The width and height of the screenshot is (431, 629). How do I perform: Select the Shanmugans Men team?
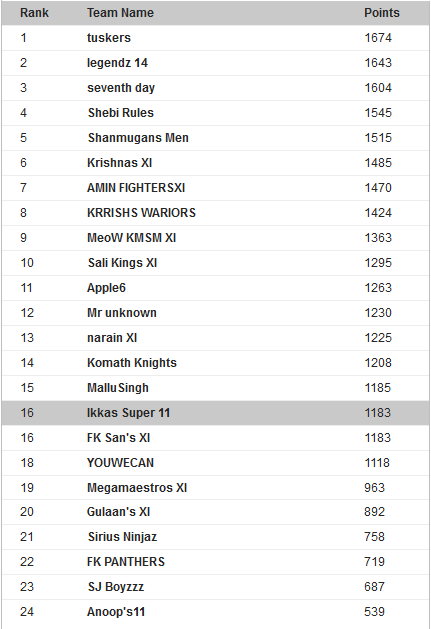tap(138, 138)
